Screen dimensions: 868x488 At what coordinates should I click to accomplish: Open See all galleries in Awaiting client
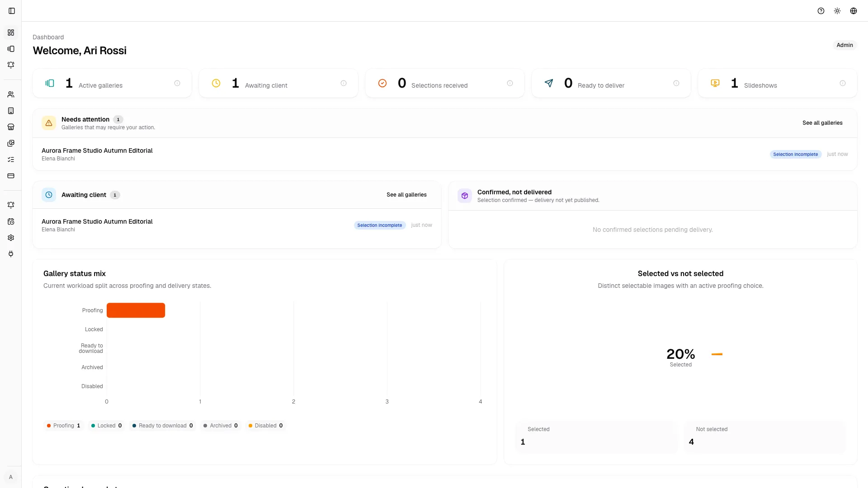click(406, 195)
